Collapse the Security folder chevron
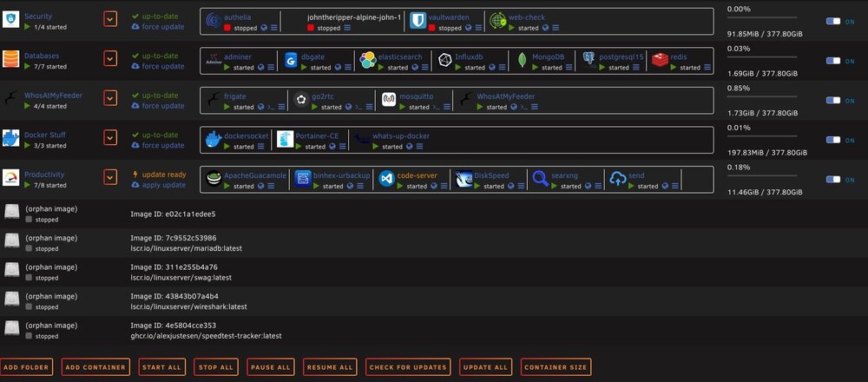This screenshot has height=382, width=868. (x=110, y=19)
